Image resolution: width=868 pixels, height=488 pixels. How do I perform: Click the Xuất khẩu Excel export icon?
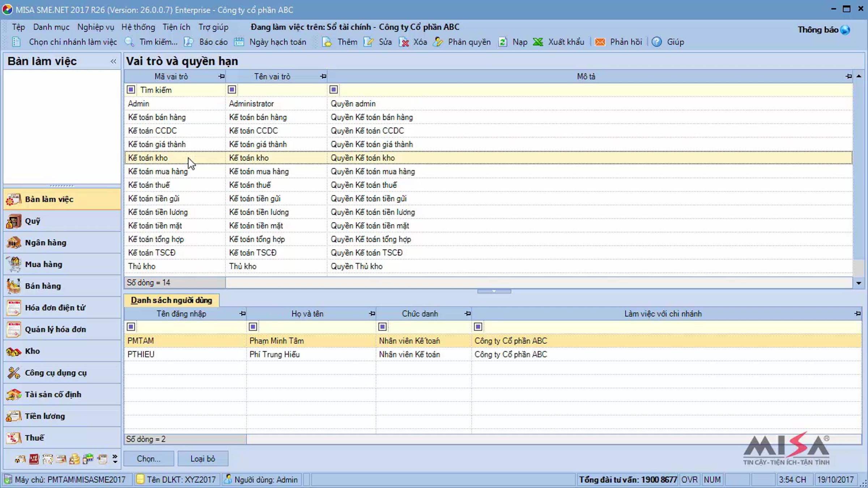pos(538,42)
